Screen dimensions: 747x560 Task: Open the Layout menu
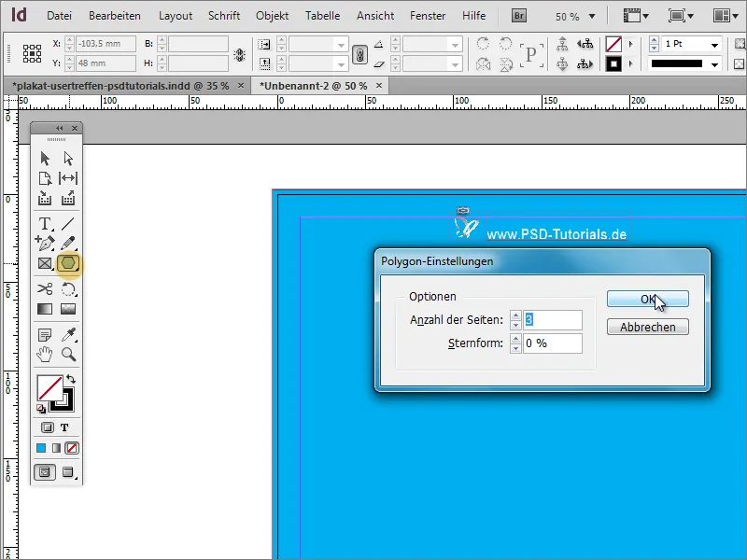(176, 16)
